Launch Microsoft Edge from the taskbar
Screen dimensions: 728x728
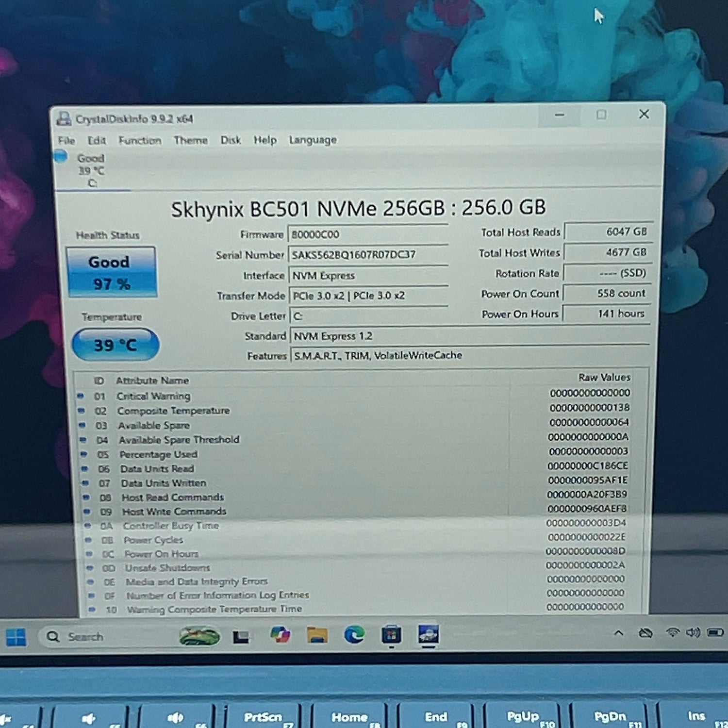354,634
